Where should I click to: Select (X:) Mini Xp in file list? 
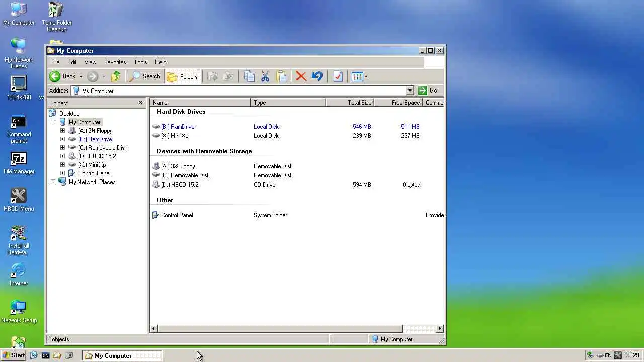[175, 136]
